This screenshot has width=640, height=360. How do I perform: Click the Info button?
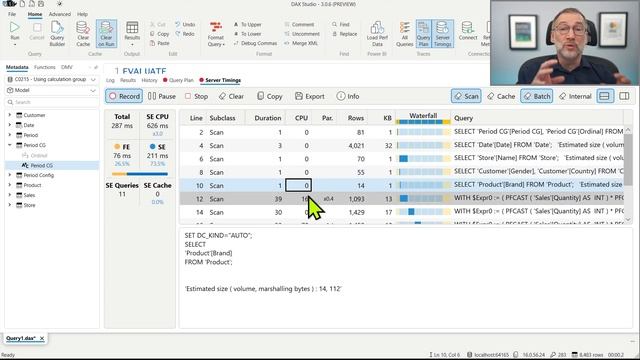[x=348, y=96]
